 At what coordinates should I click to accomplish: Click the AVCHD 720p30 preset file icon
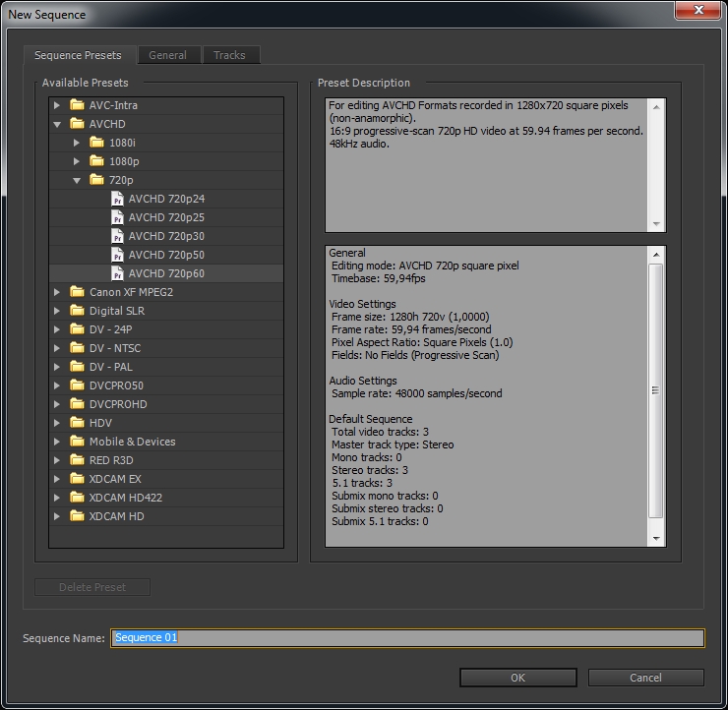[x=117, y=236]
